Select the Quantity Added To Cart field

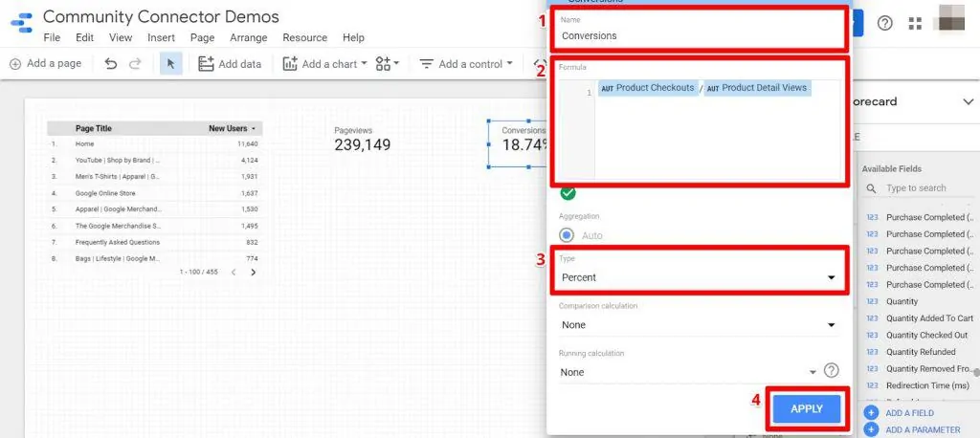click(x=919, y=318)
